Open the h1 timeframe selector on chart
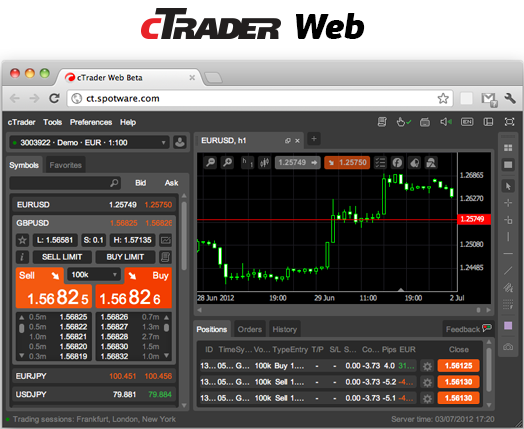 [247, 163]
